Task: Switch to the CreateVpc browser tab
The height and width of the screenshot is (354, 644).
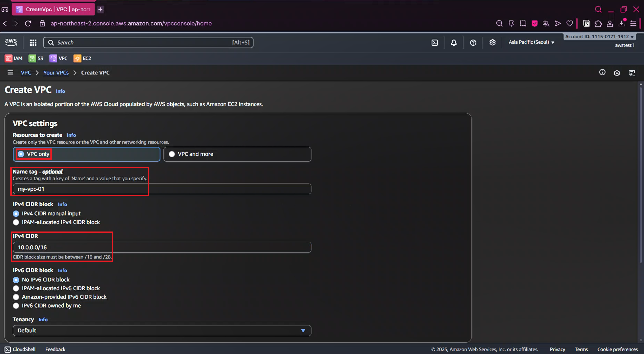Action: 53,9
